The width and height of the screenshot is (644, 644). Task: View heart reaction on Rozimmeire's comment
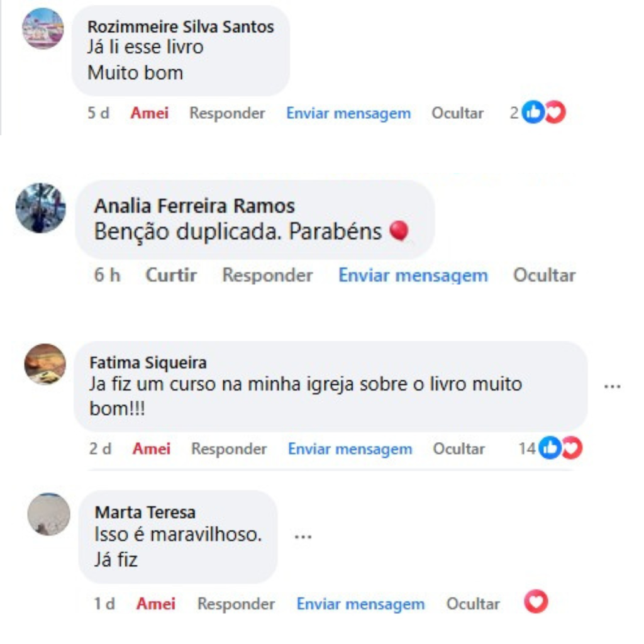point(556,112)
